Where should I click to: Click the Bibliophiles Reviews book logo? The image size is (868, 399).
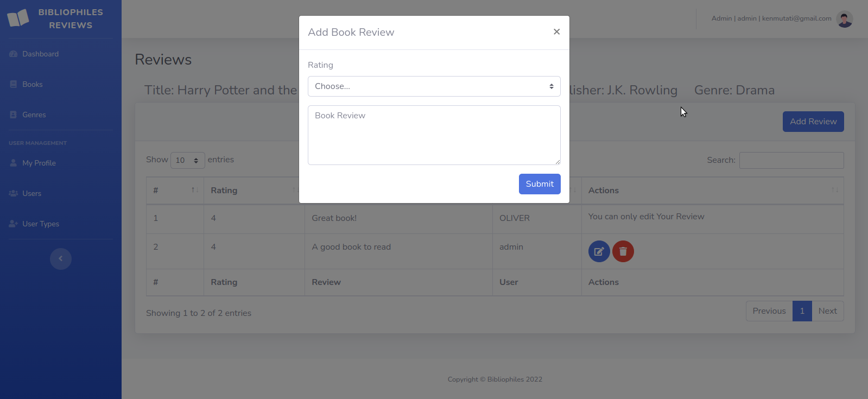[x=18, y=18]
